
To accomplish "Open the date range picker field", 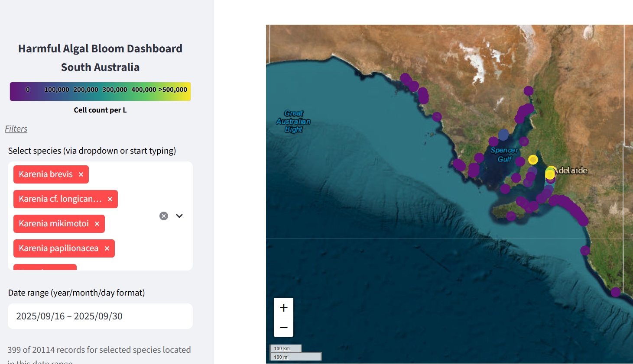I will (x=100, y=316).
